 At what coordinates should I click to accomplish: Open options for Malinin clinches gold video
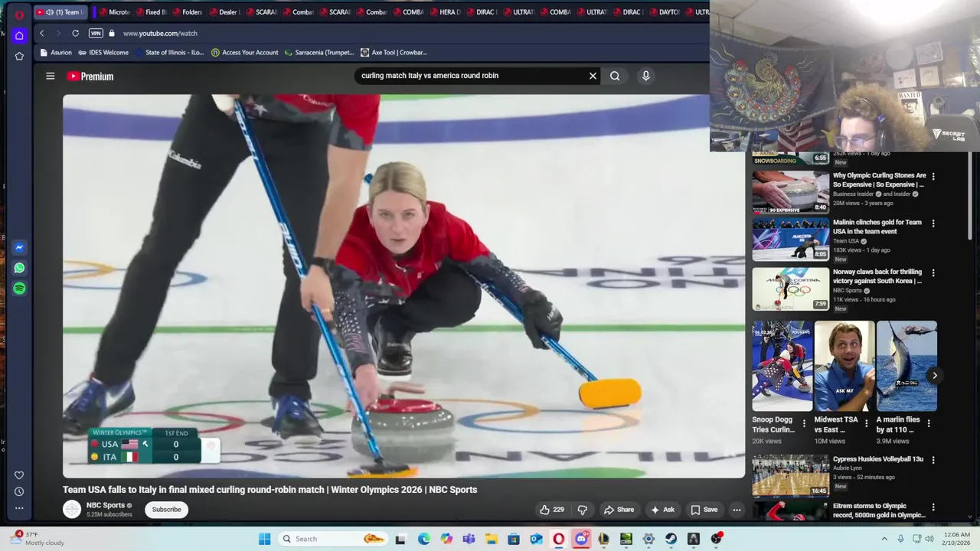pyautogui.click(x=933, y=223)
